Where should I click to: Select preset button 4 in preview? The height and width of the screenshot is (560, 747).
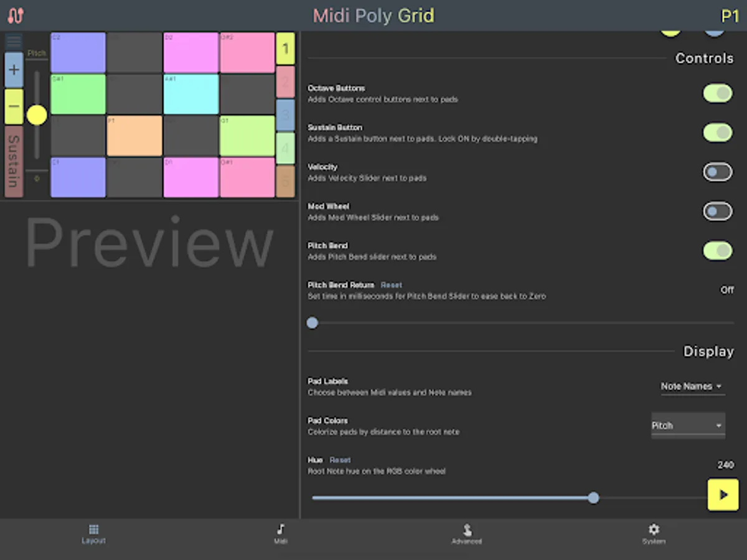286,148
